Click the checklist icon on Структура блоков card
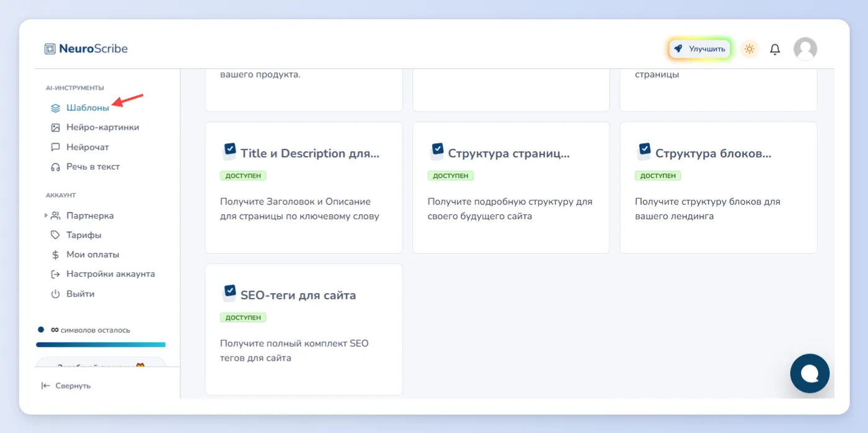This screenshot has width=868, height=433. click(644, 151)
